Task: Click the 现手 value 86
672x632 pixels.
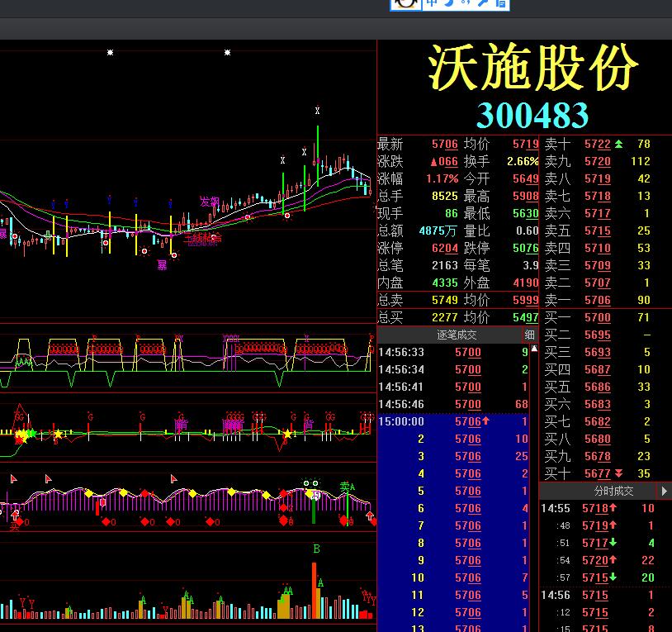Action: coord(452,213)
